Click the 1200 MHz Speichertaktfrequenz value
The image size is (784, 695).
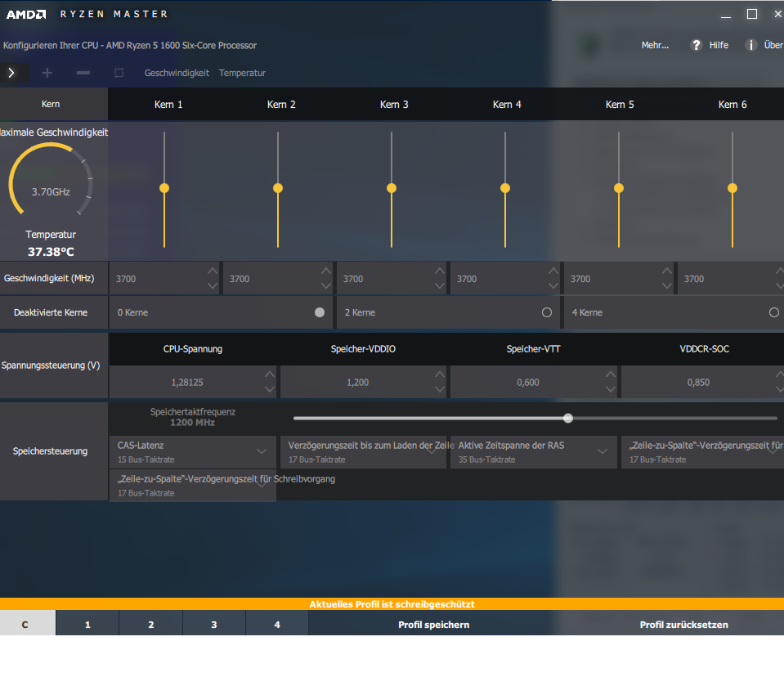[x=192, y=423]
